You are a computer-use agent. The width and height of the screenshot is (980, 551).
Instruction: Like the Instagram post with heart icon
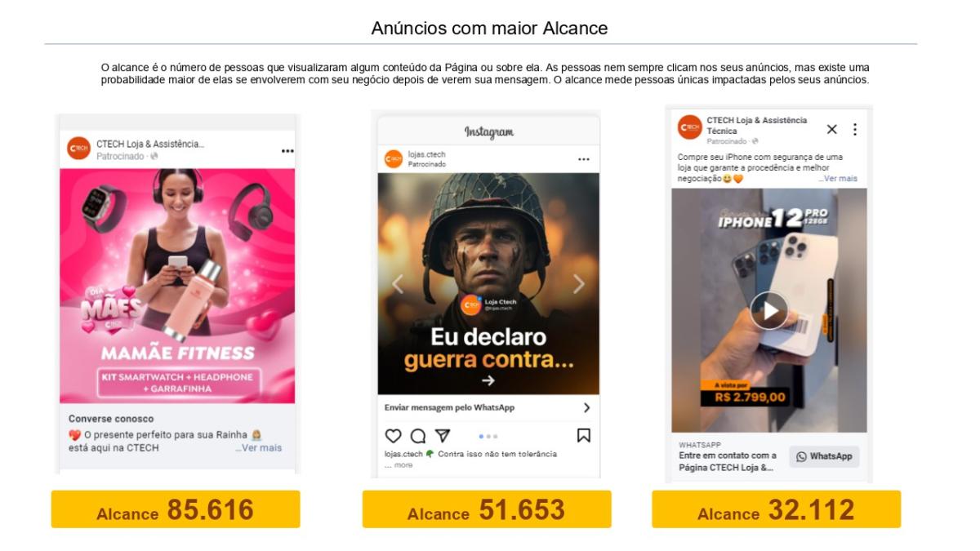coord(394,436)
